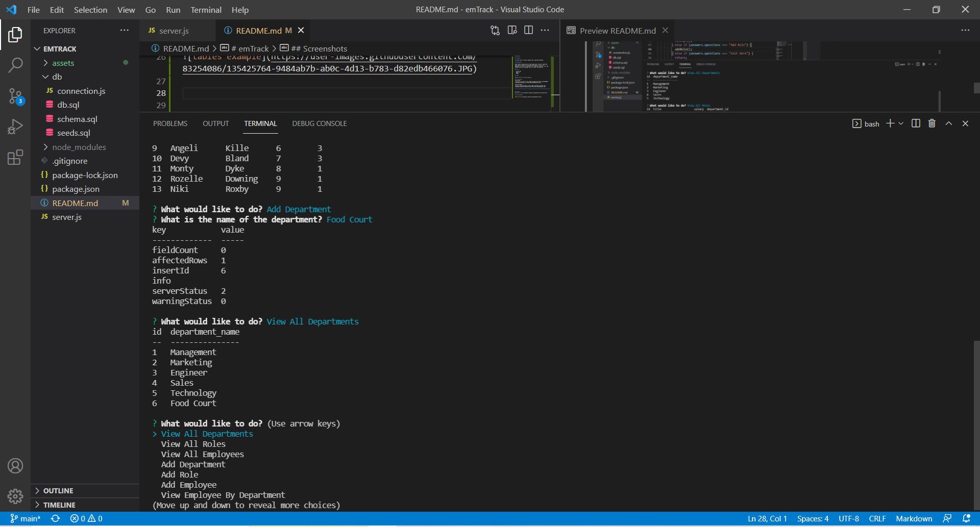Open Source Control in the activity bar
The image size is (980, 527).
click(15, 96)
